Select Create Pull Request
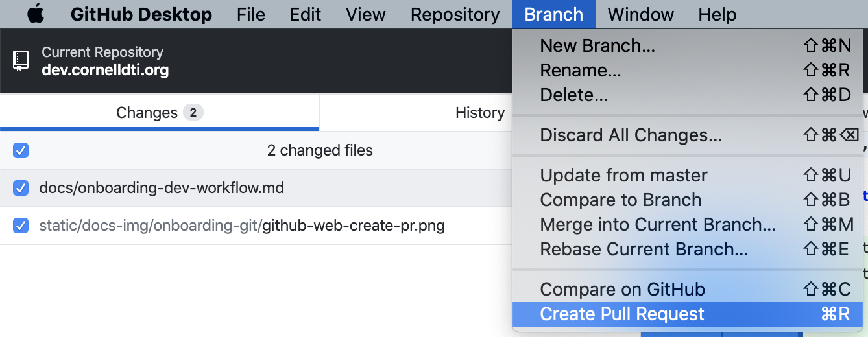868x337 pixels. click(x=688, y=314)
